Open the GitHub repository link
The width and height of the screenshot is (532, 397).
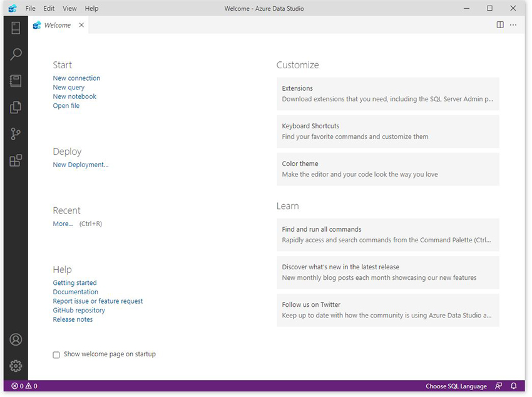click(79, 310)
